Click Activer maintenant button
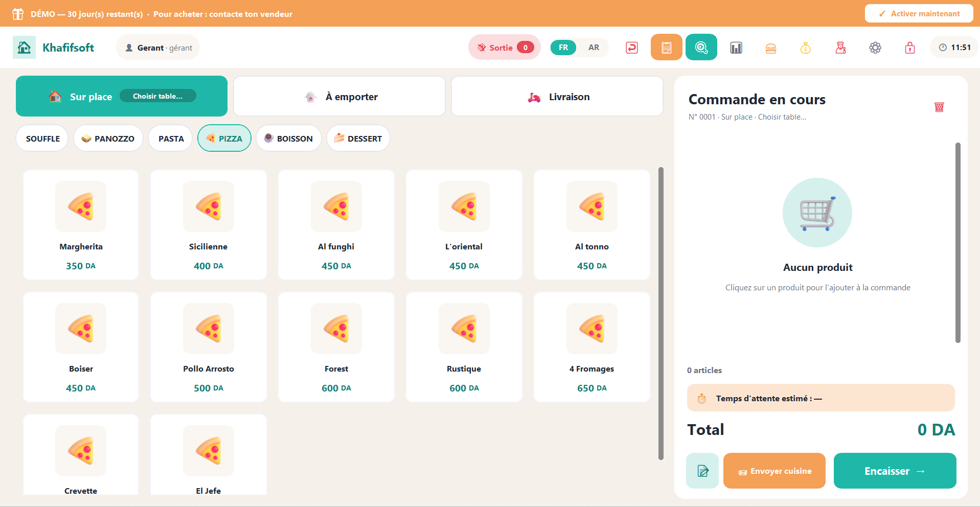This screenshot has height=507, width=980. coord(919,14)
